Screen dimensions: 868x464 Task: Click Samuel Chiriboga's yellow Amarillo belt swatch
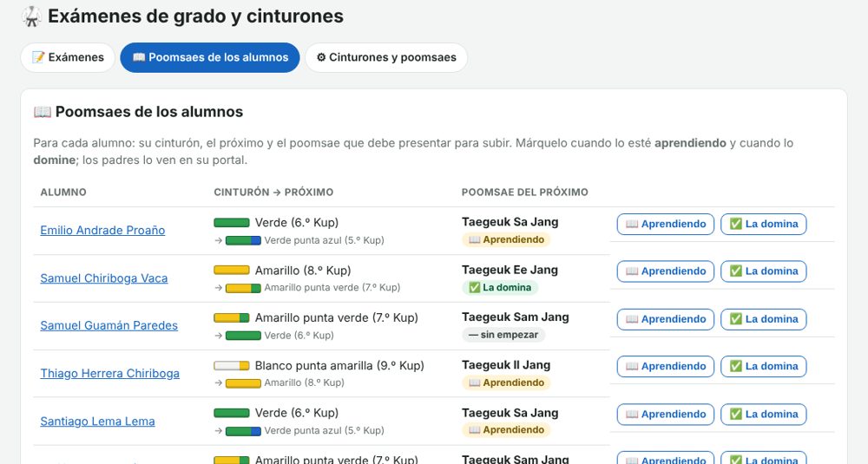coord(232,271)
